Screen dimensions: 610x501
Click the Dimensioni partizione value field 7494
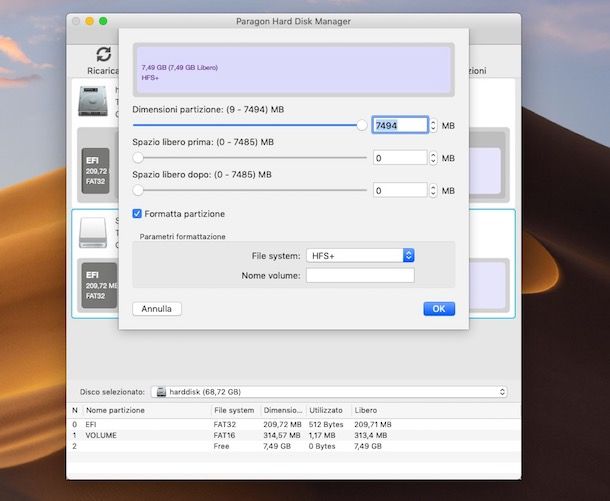point(400,125)
